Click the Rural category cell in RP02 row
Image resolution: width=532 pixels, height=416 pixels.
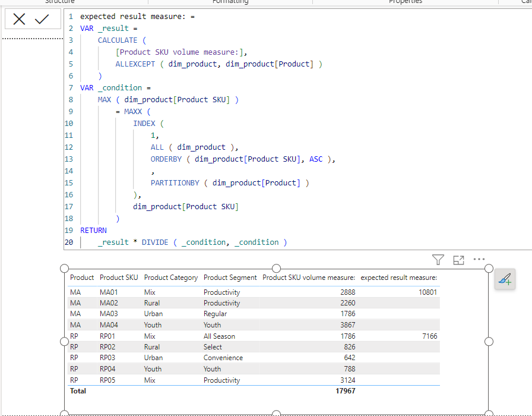pyautogui.click(x=151, y=347)
